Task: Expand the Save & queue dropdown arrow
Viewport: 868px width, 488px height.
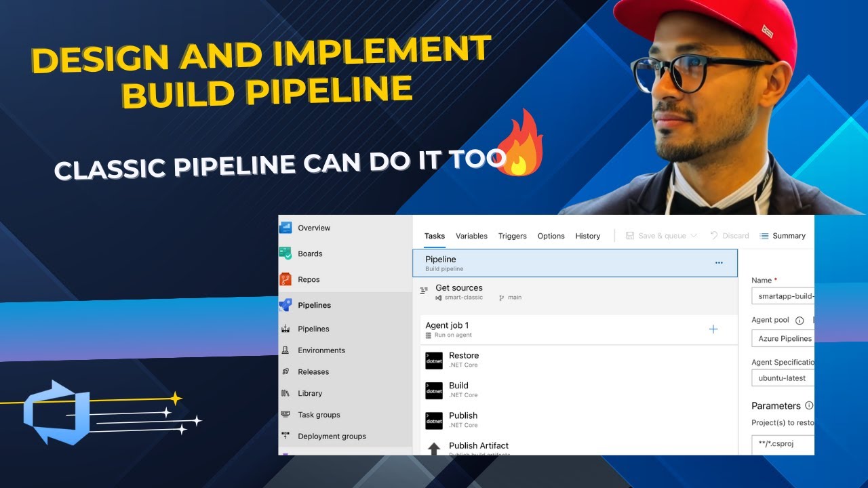Action: point(694,236)
